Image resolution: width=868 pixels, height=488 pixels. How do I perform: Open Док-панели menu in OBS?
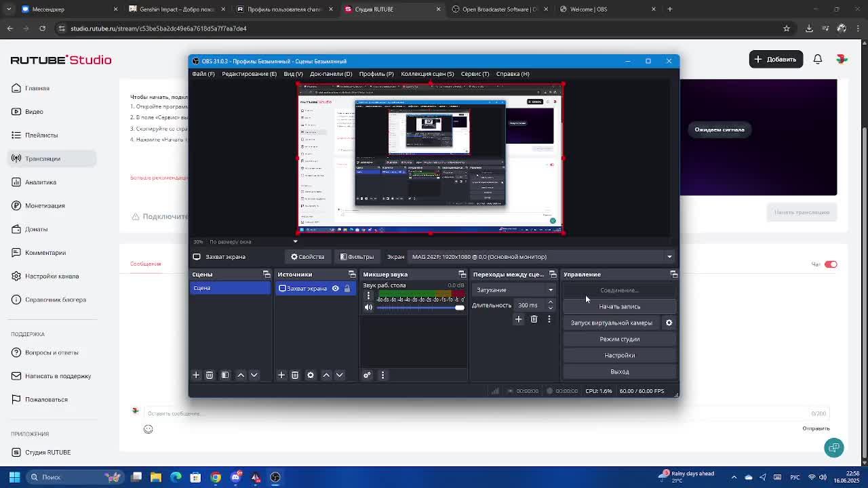pos(331,74)
